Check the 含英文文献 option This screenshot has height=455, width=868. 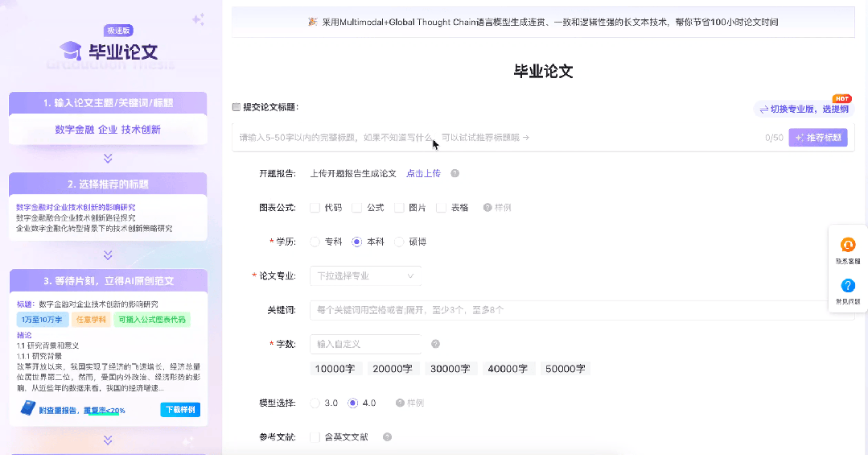point(315,437)
